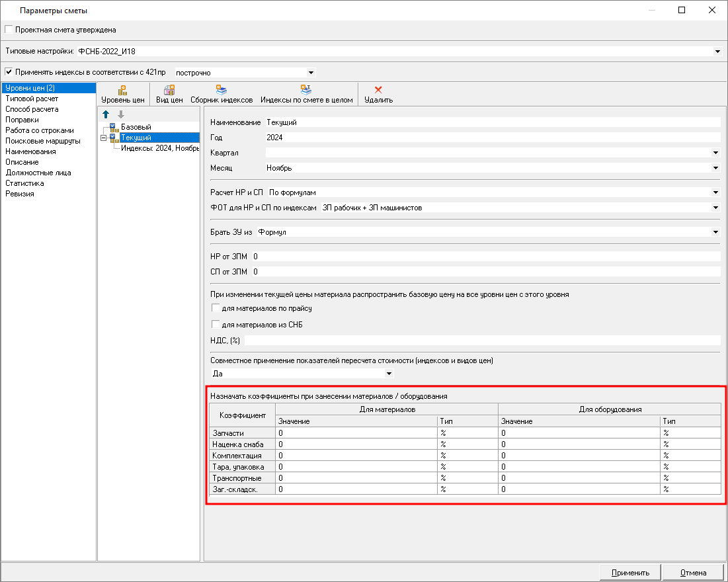728x582 pixels.
Task: Open the Расчет НР и СП dropdown
Action: click(715, 192)
